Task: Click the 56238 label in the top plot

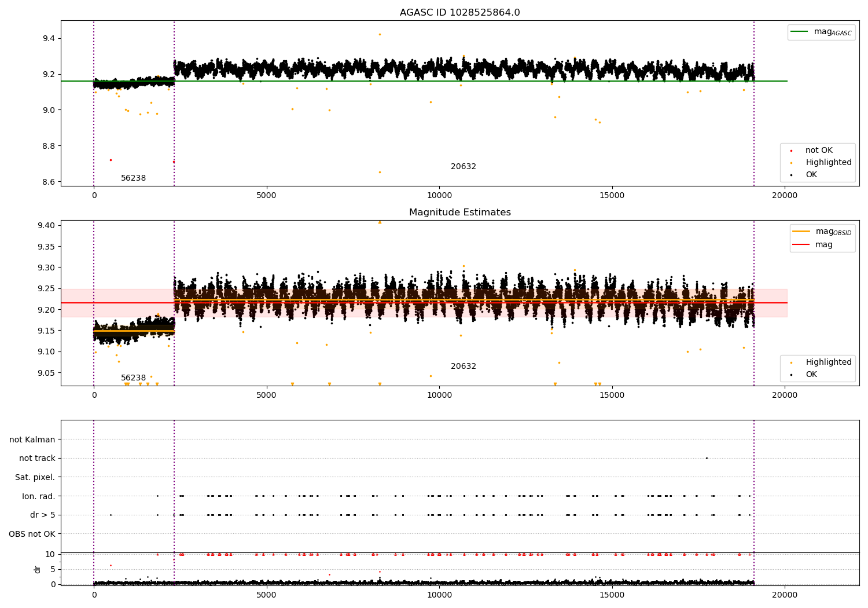Action: (x=134, y=178)
